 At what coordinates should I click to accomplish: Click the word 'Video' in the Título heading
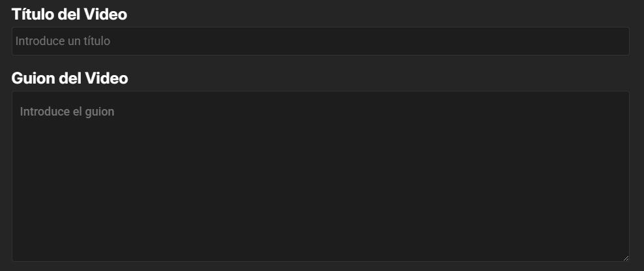[106, 14]
